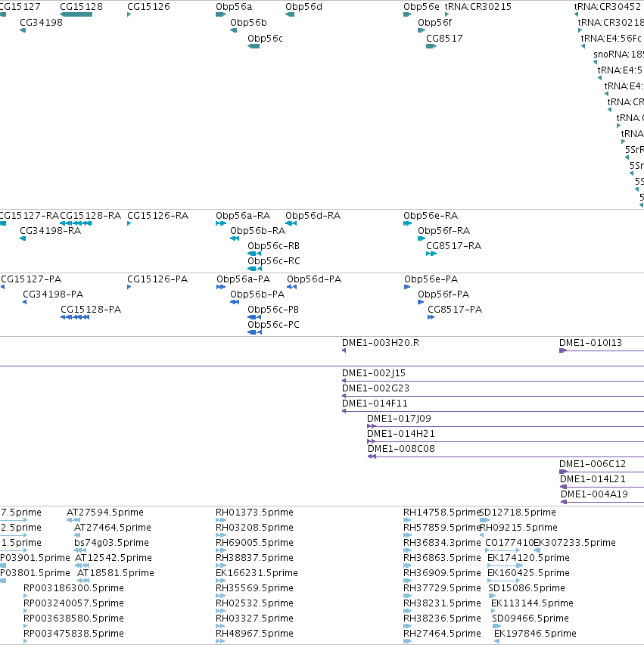This screenshot has height=645, width=644.
Task: Select the Obp56f-RA transcript
Action: point(422,238)
